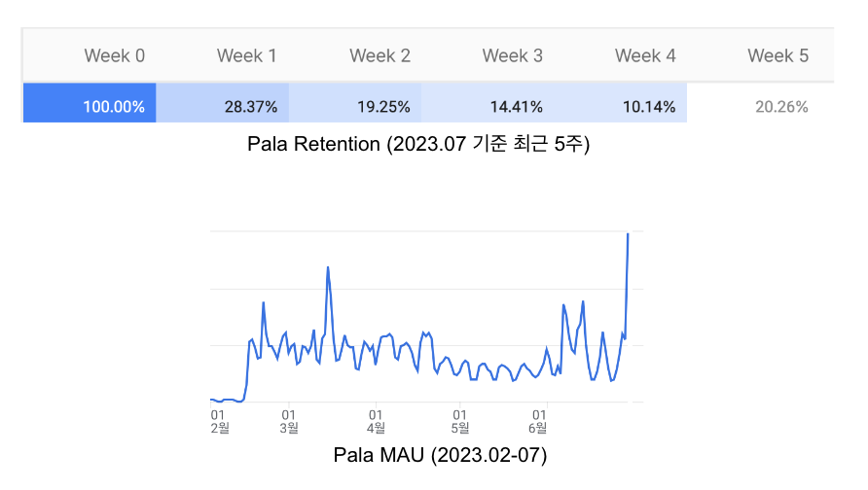Viewport: 868px width, 490px height.
Task: Click the Week 4 column header
Action: pos(645,56)
